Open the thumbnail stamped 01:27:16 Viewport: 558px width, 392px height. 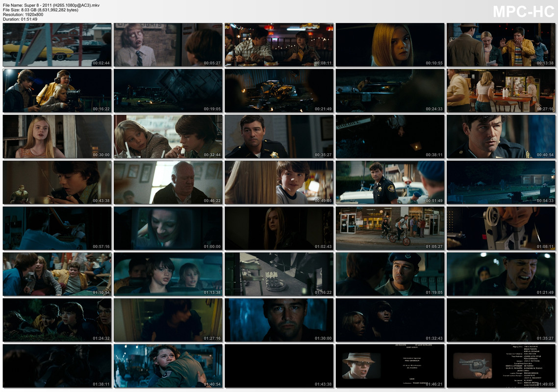click(168, 320)
